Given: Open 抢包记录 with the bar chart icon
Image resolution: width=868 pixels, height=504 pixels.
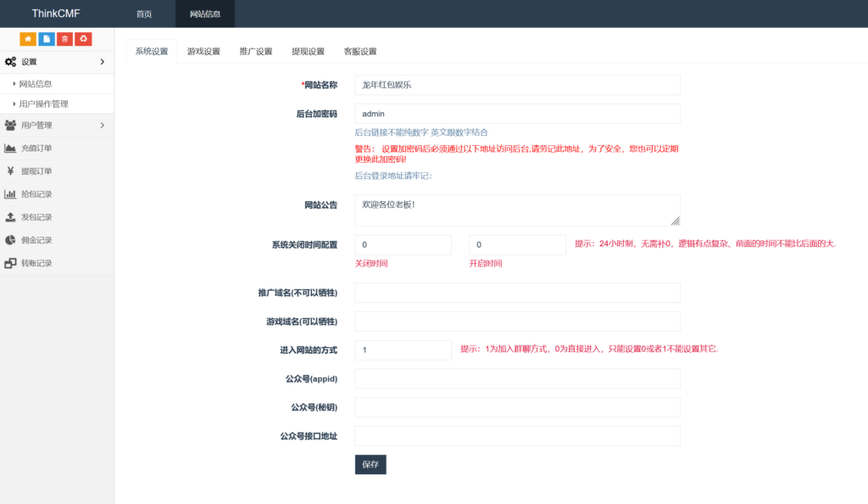Looking at the screenshot, I should (36, 193).
